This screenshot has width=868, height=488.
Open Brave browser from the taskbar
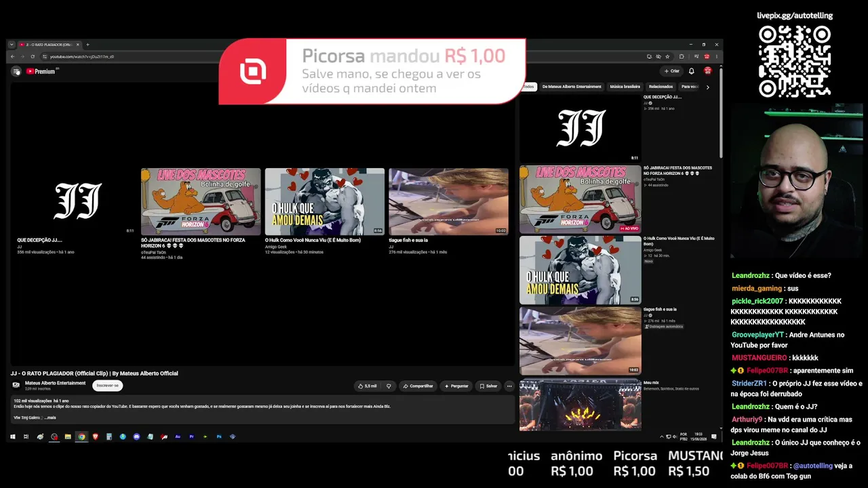point(95,436)
